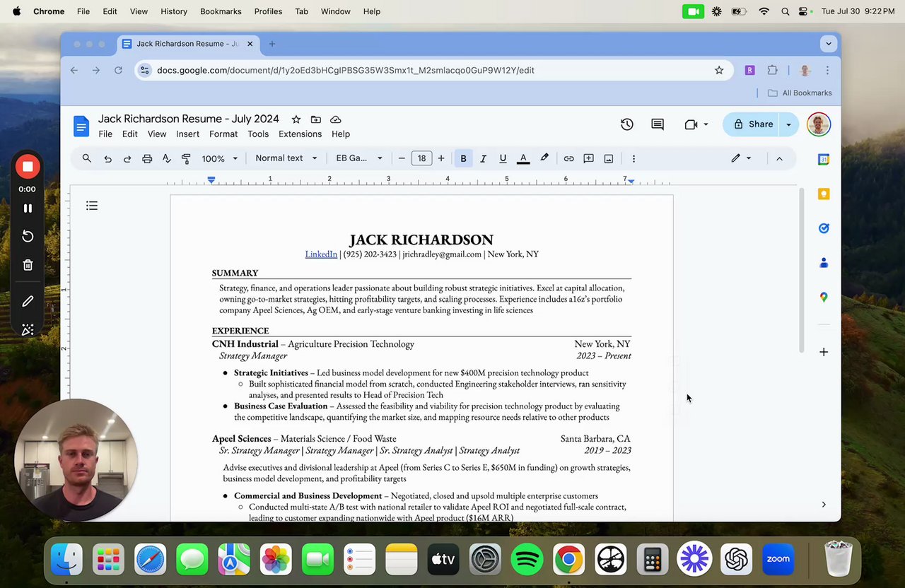
Task: Expand the editing mode pencil dropdown
Action: 741,158
